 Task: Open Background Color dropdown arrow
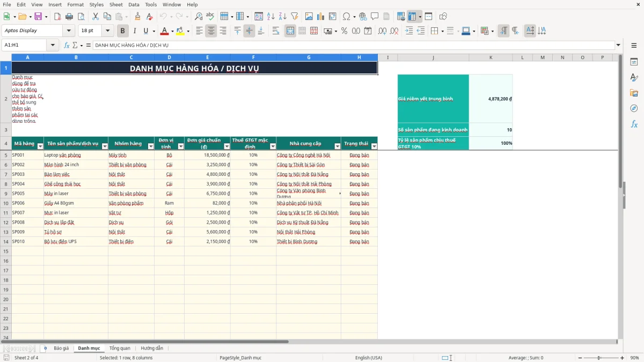tap(188, 31)
